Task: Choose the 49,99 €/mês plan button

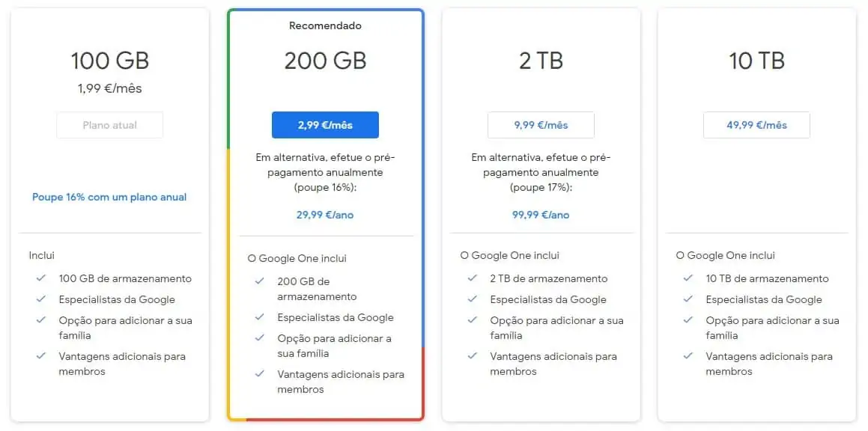Action: point(756,125)
